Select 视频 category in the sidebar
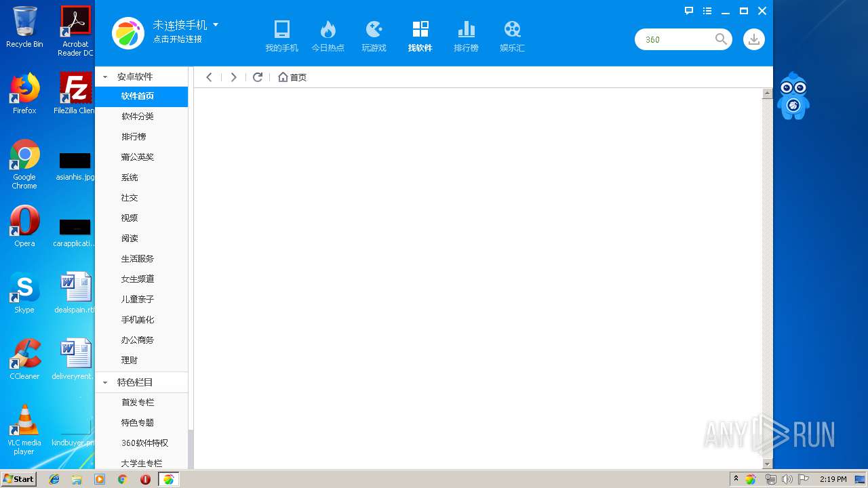Viewport: 868px width, 488px height. [141, 218]
